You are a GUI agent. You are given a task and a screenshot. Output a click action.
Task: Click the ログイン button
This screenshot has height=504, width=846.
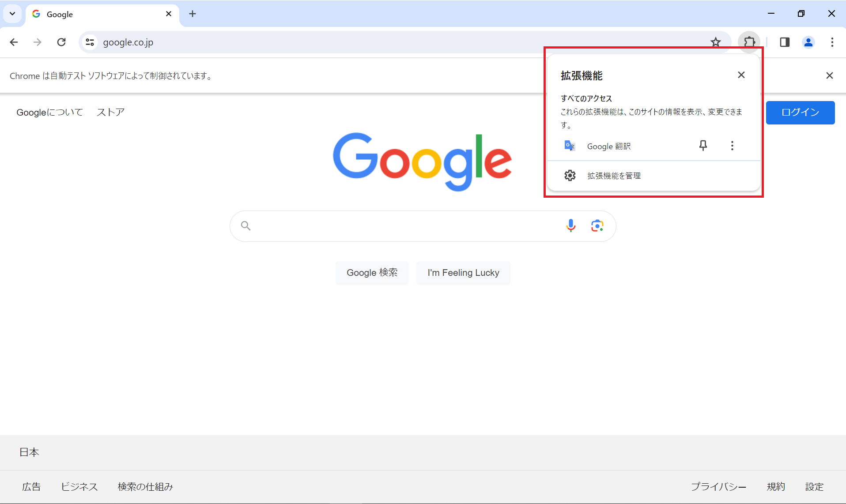pos(800,112)
